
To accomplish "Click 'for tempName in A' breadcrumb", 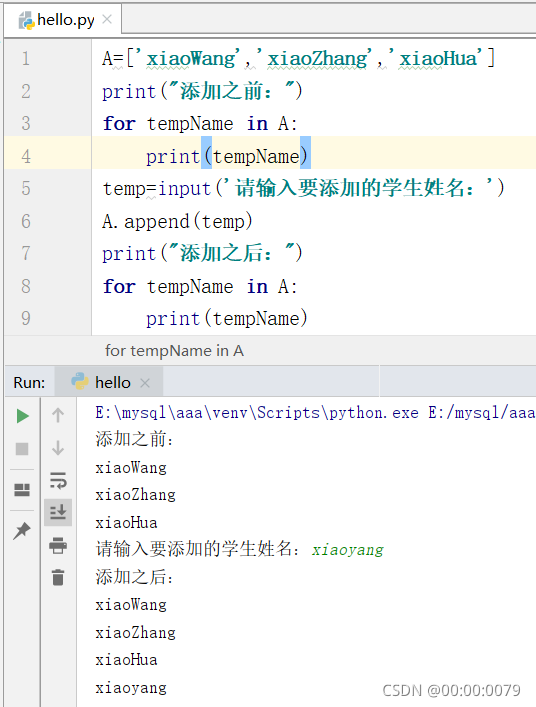I will coord(174,350).
